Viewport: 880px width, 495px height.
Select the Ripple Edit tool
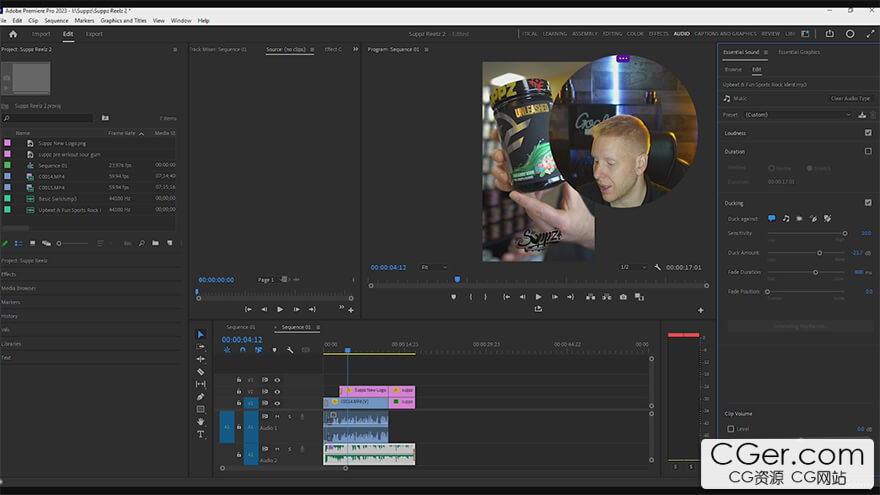(200, 359)
